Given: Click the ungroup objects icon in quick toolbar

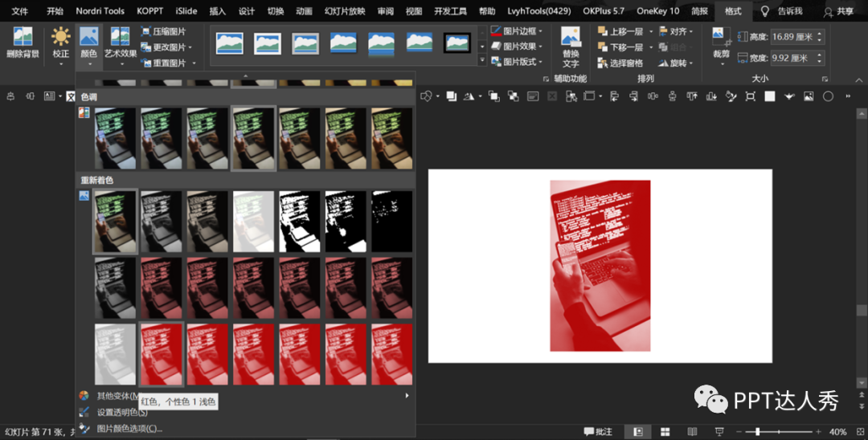Looking at the screenshot, I should coord(513,96).
